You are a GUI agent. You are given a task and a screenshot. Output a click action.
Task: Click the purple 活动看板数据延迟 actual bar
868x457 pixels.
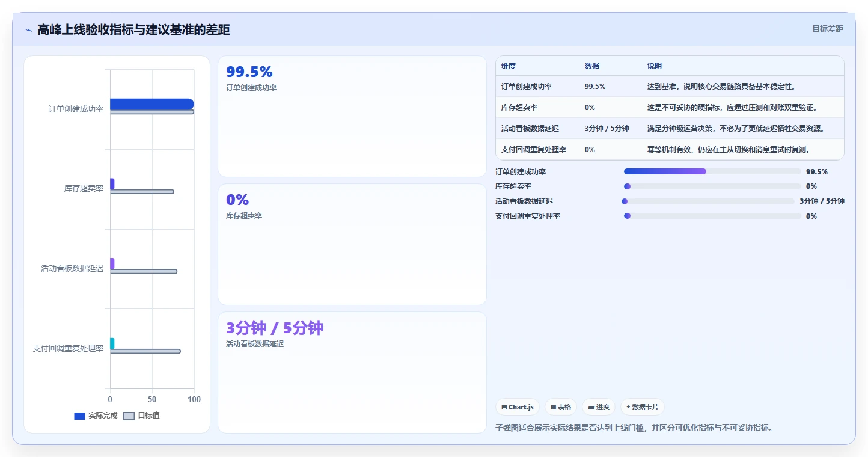coord(112,264)
